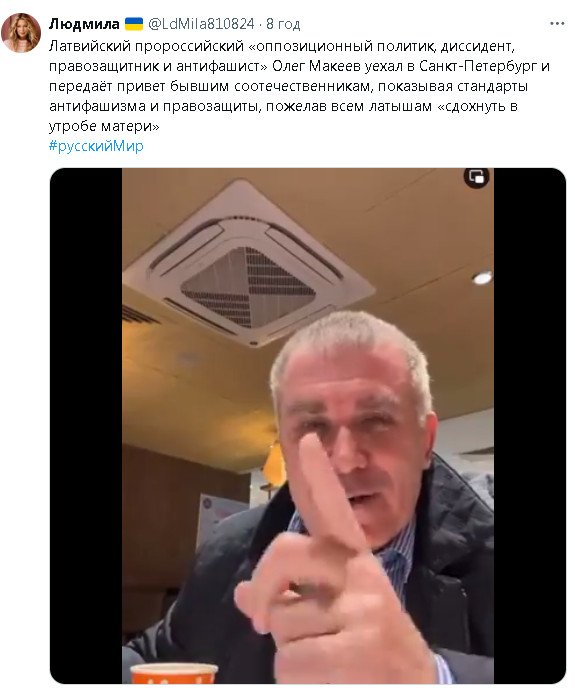575x691 pixels.
Task: Click the round ceiling spotlight in the video
Action: tap(482, 278)
